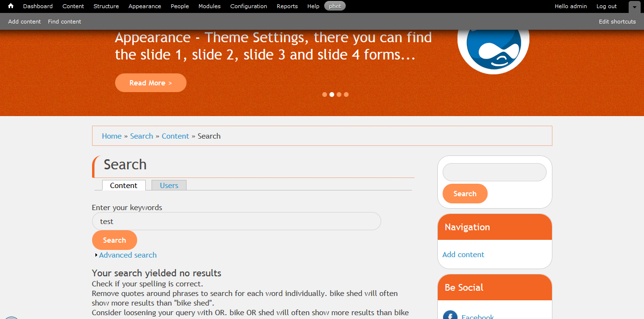Click the slide headline about Theme Settings
Viewport: 644px width, 319px height.
273,46
